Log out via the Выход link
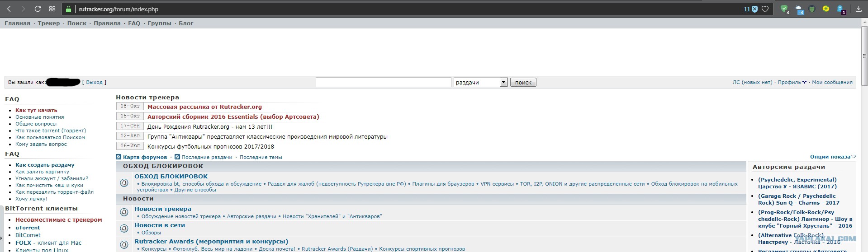868x252 pixels. (94, 82)
